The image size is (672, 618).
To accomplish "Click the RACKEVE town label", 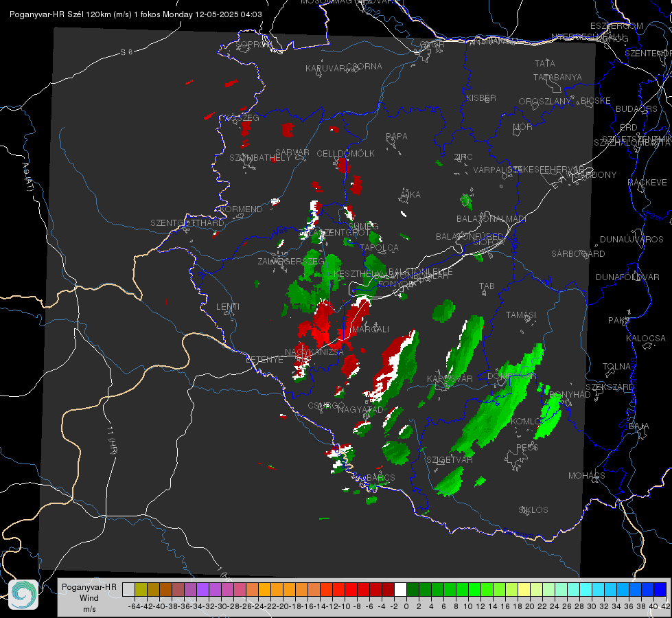I will (x=647, y=183).
